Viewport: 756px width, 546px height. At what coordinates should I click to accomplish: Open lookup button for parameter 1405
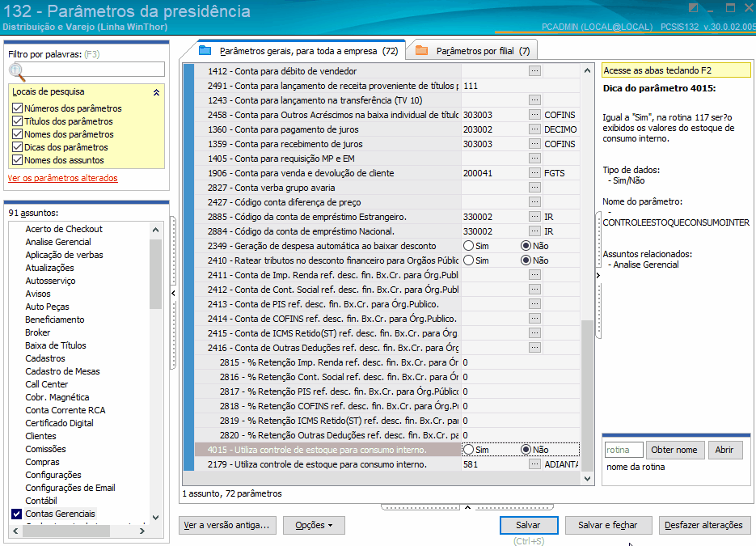click(x=534, y=159)
